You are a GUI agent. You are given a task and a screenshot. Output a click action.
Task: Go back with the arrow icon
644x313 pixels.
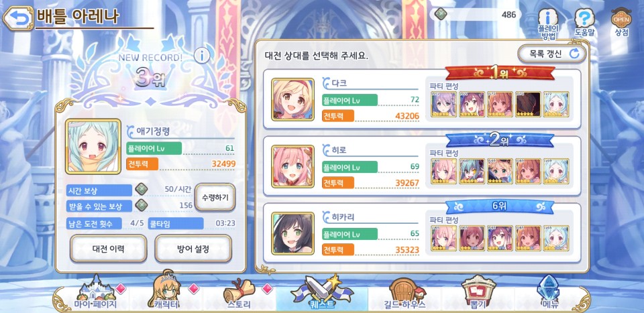(x=18, y=18)
